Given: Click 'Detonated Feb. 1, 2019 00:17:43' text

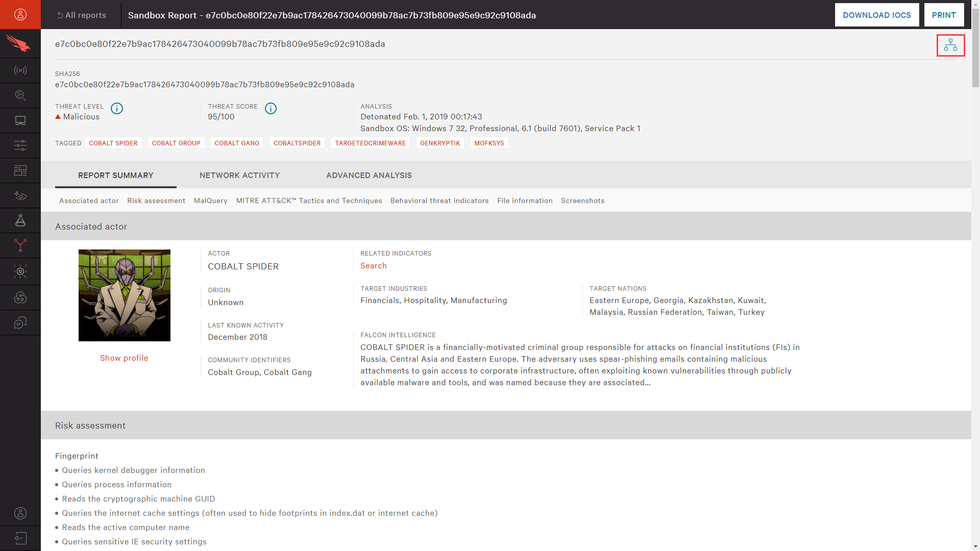Looking at the screenshot, I should [x=421, y=117].
